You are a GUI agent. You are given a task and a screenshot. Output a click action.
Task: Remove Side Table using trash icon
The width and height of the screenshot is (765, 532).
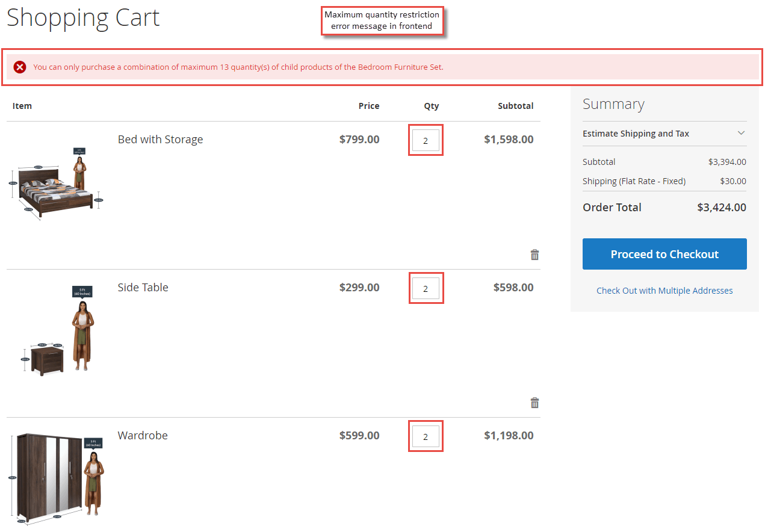534,403
